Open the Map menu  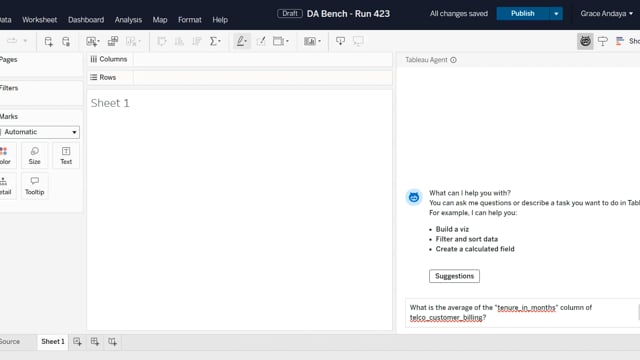[x=160, y=20]
